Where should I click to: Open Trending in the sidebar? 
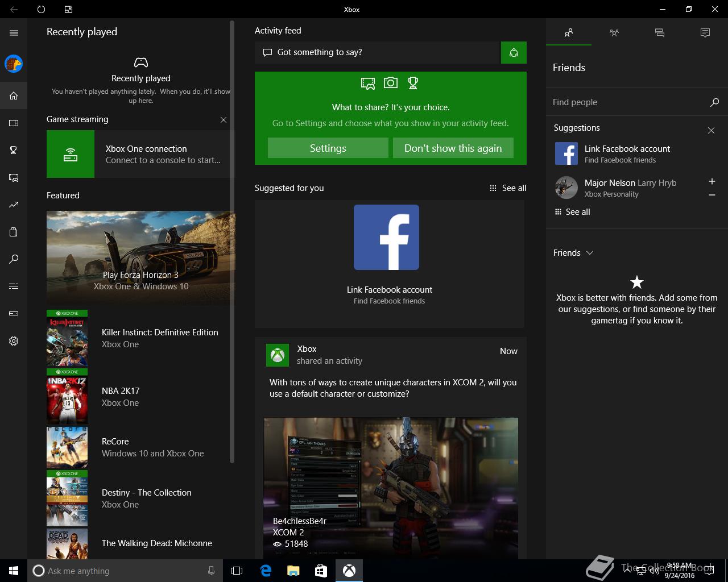(x=14, y=205)
